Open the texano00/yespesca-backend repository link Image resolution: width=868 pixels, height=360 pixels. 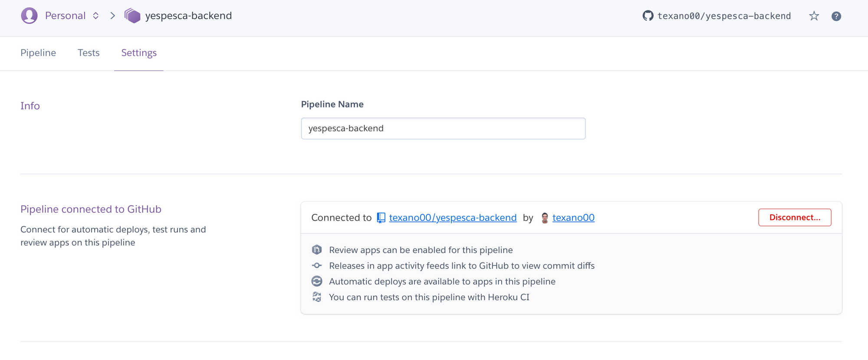pos(453,218)
